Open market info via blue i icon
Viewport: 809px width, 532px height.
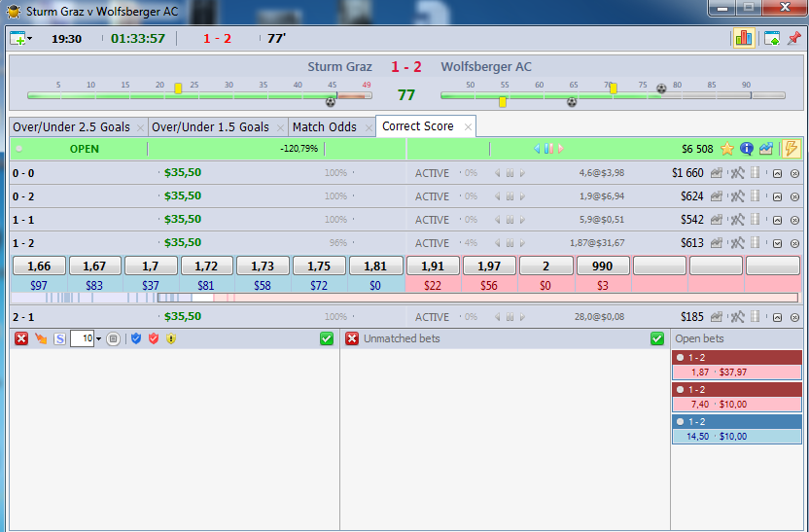pyautogui.click(x=746, y=149)
